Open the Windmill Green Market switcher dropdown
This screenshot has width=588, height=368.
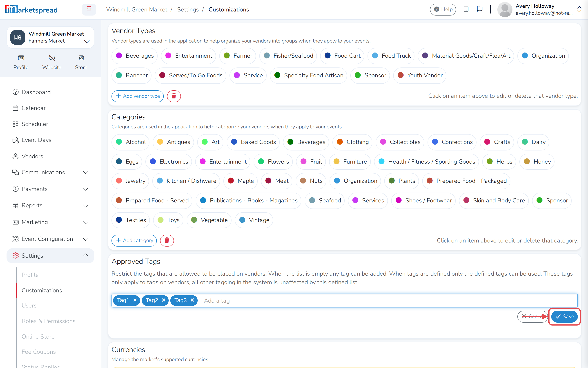(x=50, y=37)
